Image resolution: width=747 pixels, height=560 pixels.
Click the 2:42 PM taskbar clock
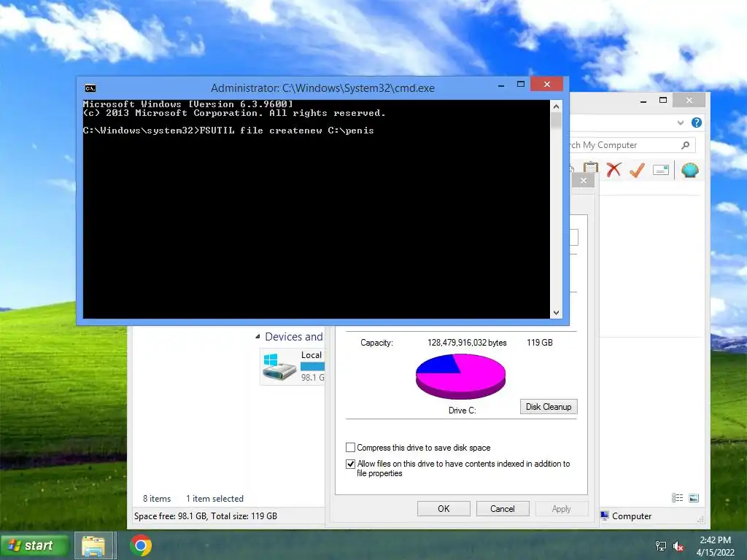click(715, 540)
